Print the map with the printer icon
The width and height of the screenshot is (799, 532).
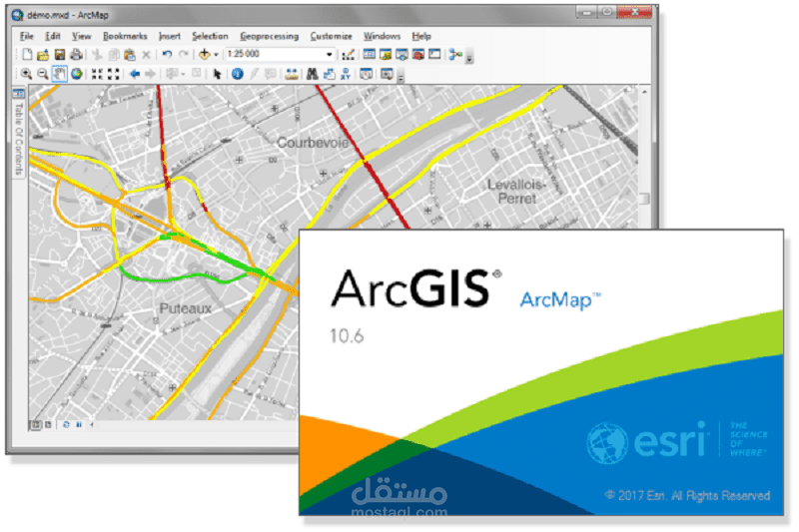(x=76, y=54)
